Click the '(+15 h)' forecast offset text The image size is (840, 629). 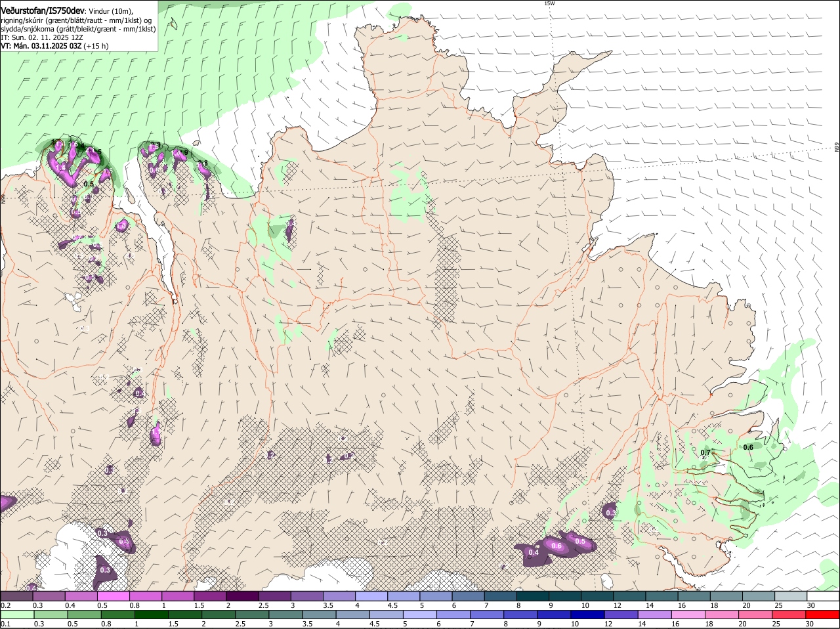pos(96,46)
